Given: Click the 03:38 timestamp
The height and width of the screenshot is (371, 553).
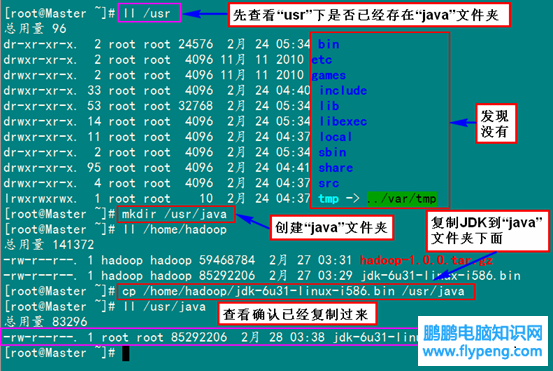Looking at the screenshot, I should point(307,337).
